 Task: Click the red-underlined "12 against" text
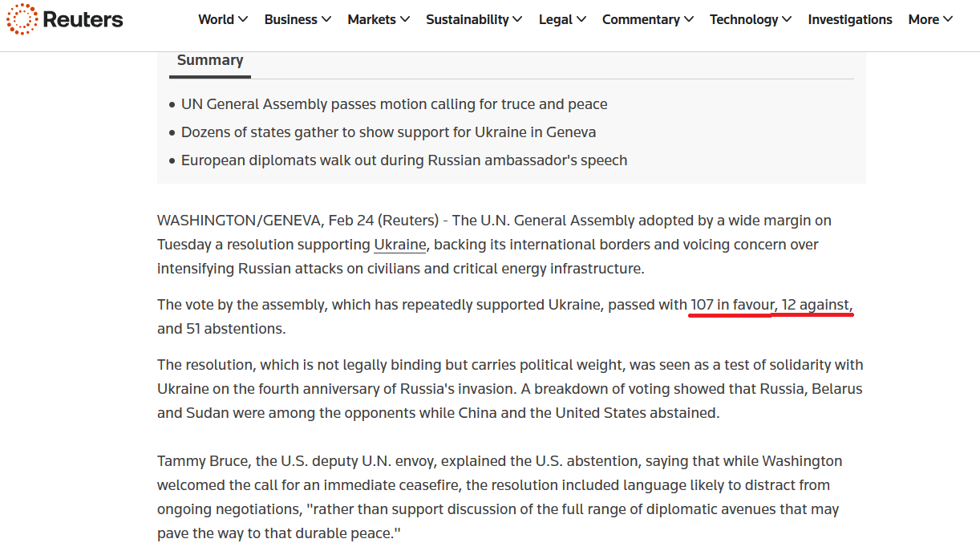click(816, 305)
